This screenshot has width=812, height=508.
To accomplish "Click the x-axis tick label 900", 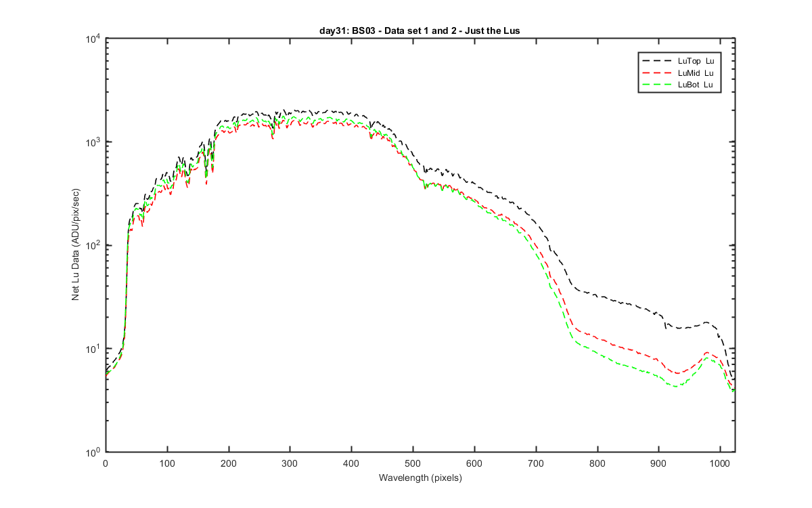I will pos(659,463).
